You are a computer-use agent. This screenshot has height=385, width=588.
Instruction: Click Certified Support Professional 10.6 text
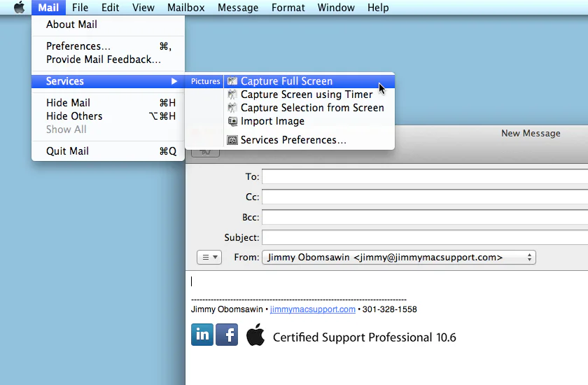[x=365, y=337]
